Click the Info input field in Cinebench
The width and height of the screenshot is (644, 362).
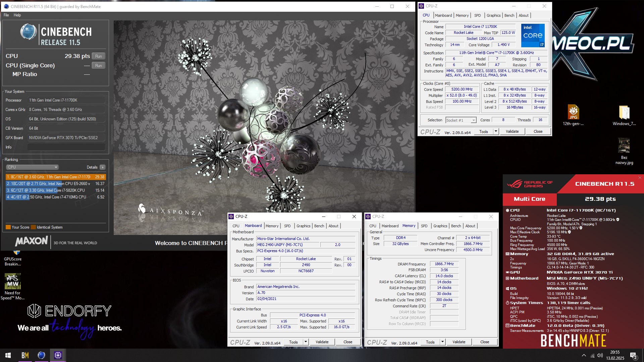pos(66,147)
